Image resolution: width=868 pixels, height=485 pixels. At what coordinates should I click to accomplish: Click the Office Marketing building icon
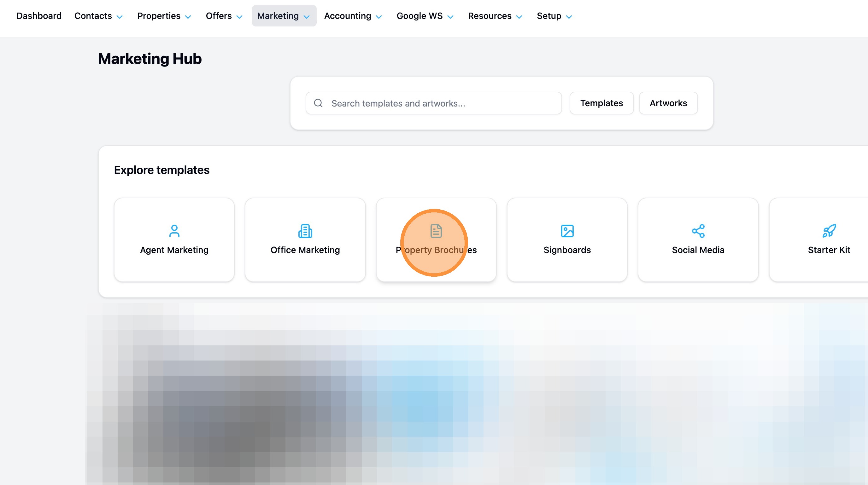(x=305, y=231)
